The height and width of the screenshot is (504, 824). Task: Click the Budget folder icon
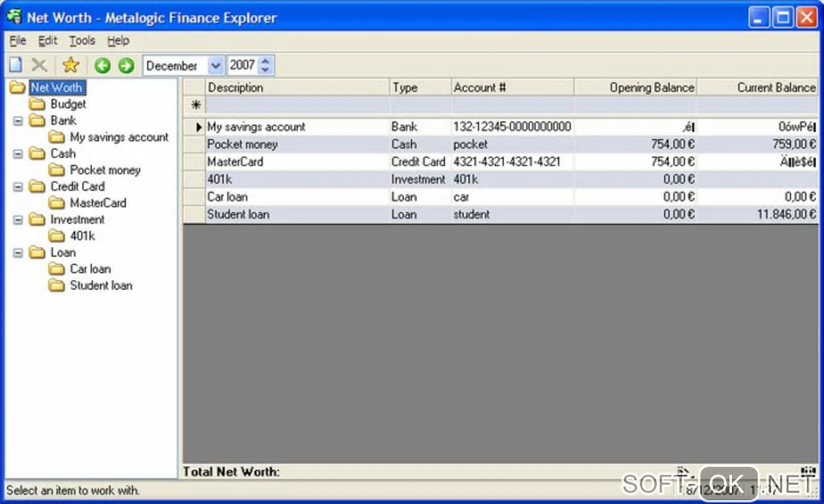[37, 104]
